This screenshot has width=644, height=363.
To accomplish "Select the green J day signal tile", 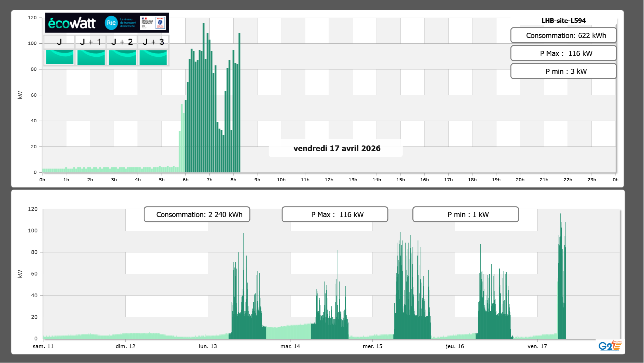I will [x=60, y=57].
